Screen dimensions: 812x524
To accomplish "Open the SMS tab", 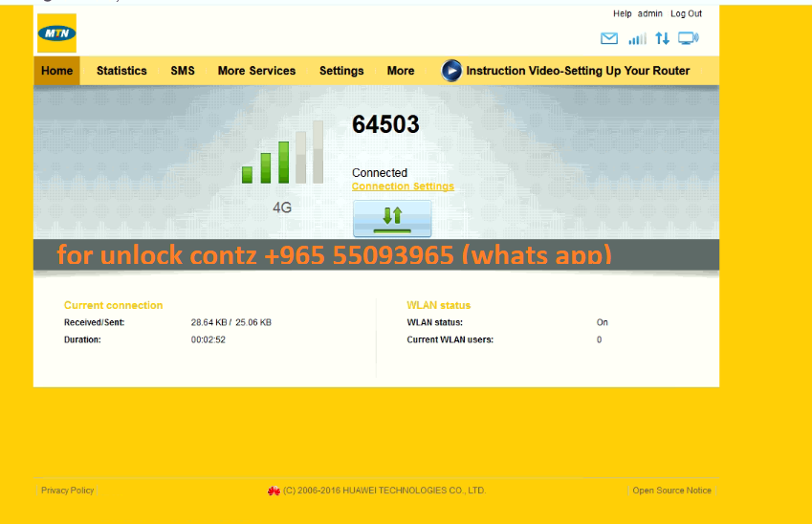I will tap(183, 71).
